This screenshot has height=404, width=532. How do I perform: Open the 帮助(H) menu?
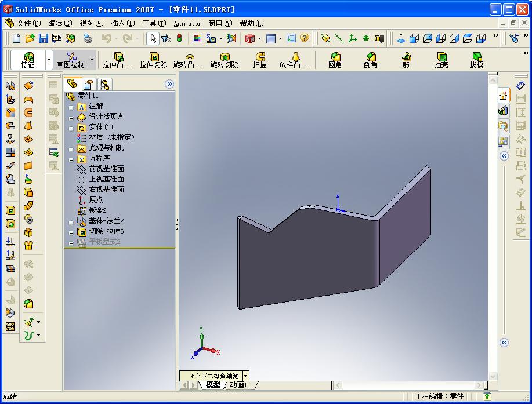click(x=251, y=23)
